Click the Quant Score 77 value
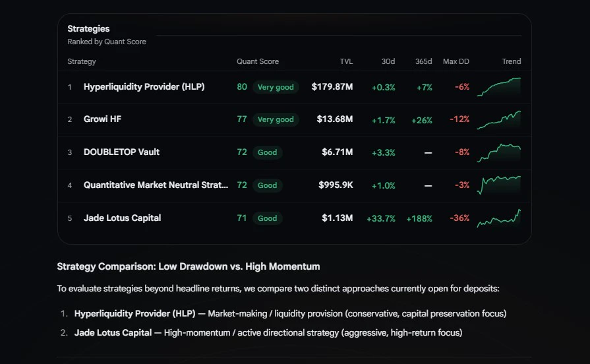 tap(242, 119)
